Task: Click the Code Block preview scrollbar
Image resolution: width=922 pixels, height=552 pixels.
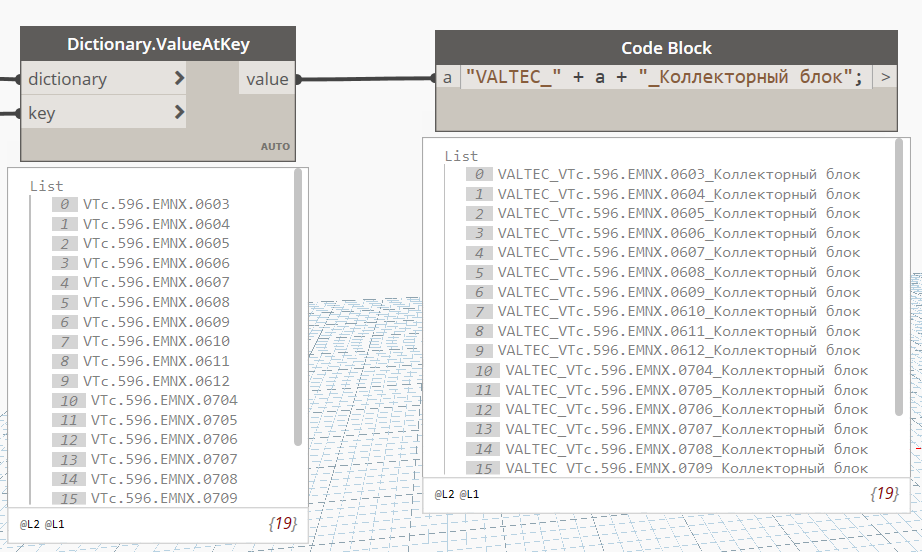Action: (898, 277)
